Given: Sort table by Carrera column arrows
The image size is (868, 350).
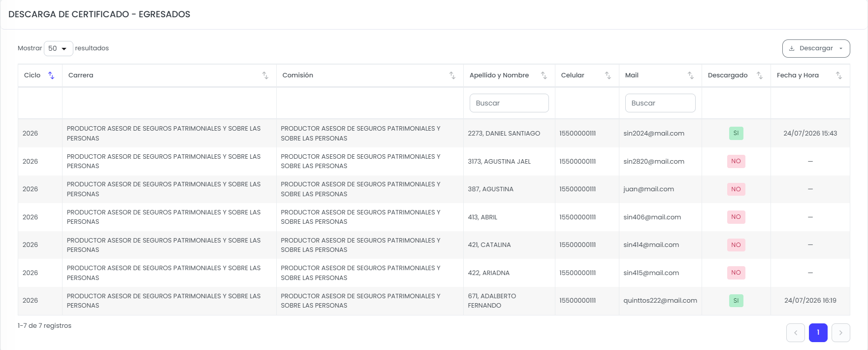Looking at the screenshot, I should click(x=265, y=75).
